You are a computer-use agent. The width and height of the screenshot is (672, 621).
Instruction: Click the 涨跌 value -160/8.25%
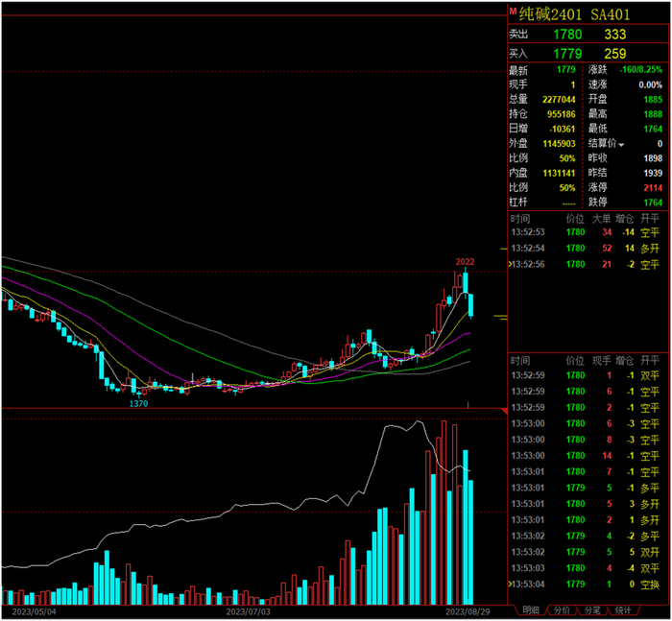(640, 69)
